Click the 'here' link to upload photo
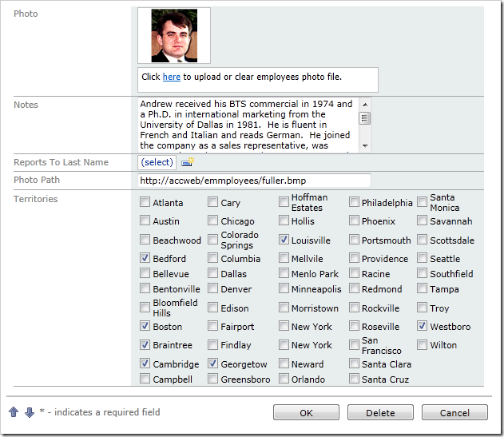This screenshot has height=437, width=504. [x=171, y=77]
